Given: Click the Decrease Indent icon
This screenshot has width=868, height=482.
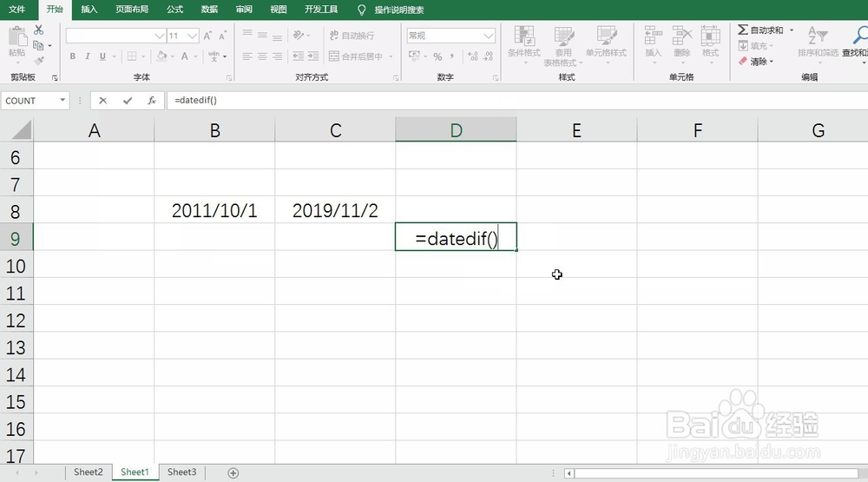Looking at the screenshot, I should 298,56.
